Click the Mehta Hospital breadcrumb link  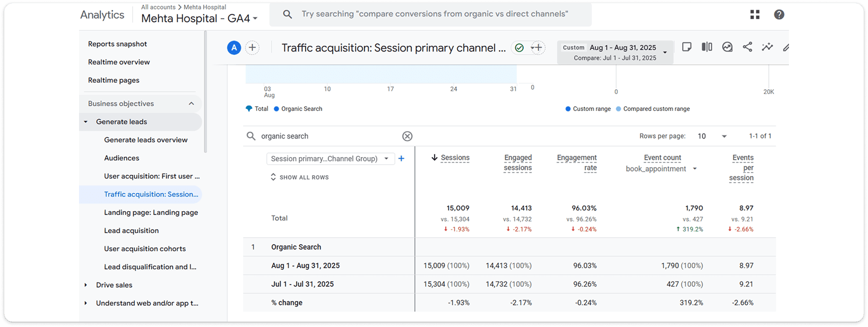205,7
